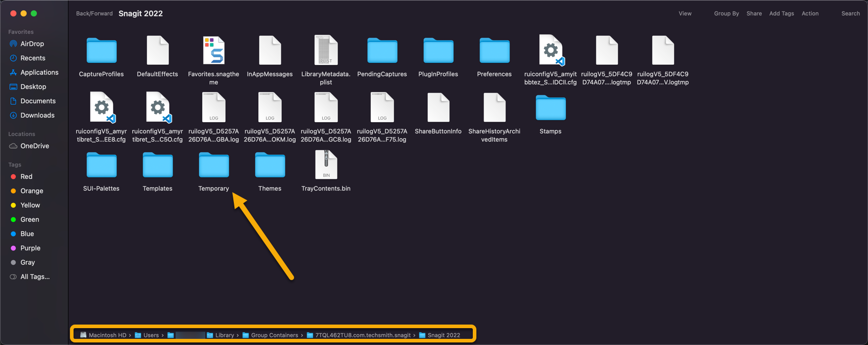Select the LibraryMetadata.plist file
Viewport: 868px width, 345px height.
pyautogui.click(x=326, y=51)
